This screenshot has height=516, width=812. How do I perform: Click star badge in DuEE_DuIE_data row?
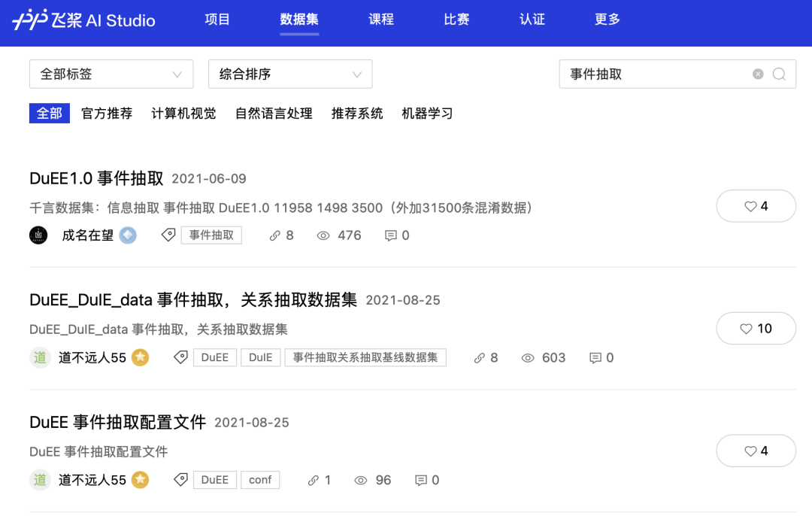pos(141,357)
